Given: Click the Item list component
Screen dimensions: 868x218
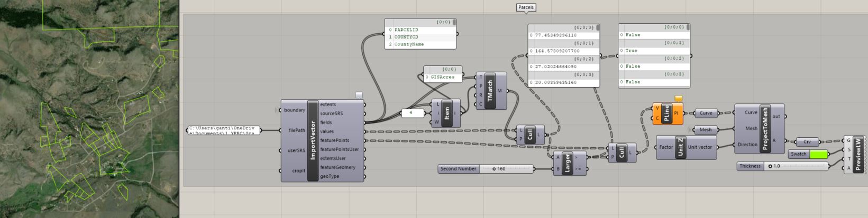Looking at the screenshot, I should point(446,113).
